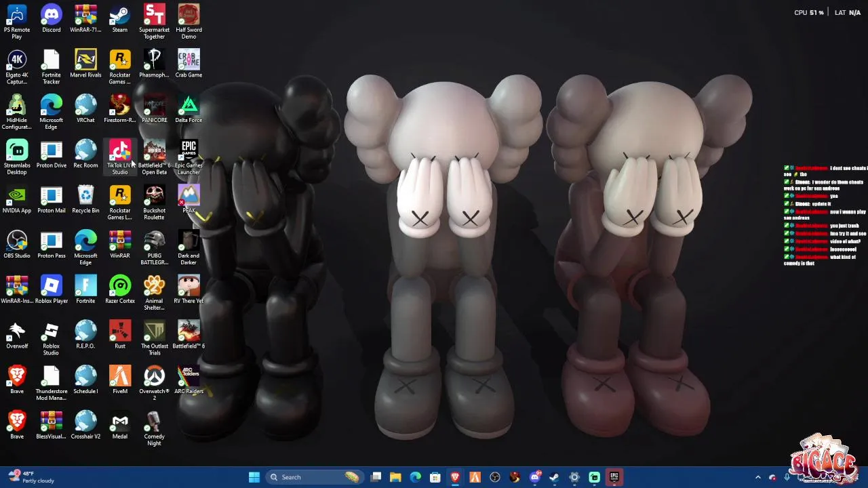Viewport: 868px width, 488px height.
Task: Switch to Epic Games on the taskbar
Action: coord(614,477)
